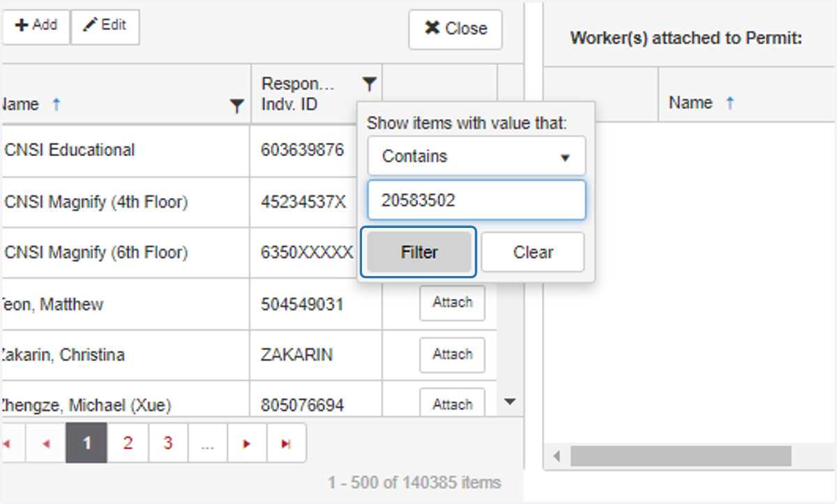Go to previous page arrow
837x504 pixels.
point(46,443)
